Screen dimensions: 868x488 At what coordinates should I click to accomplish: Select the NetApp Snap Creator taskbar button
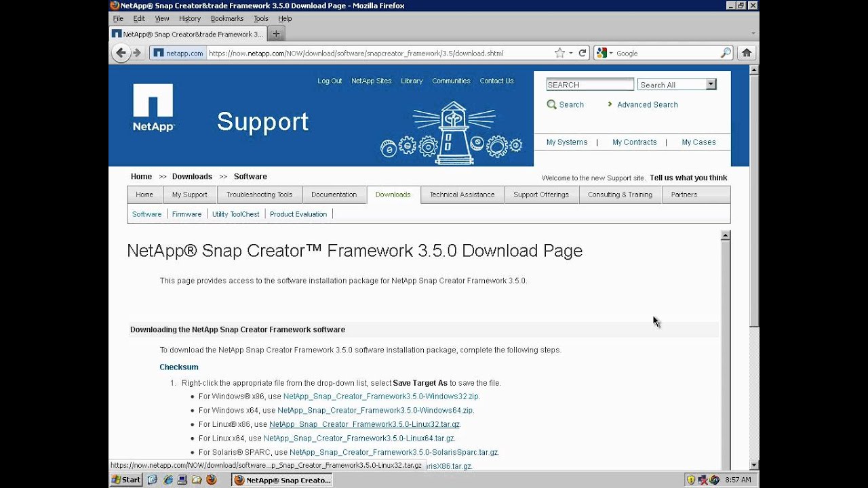coord(283,480)
